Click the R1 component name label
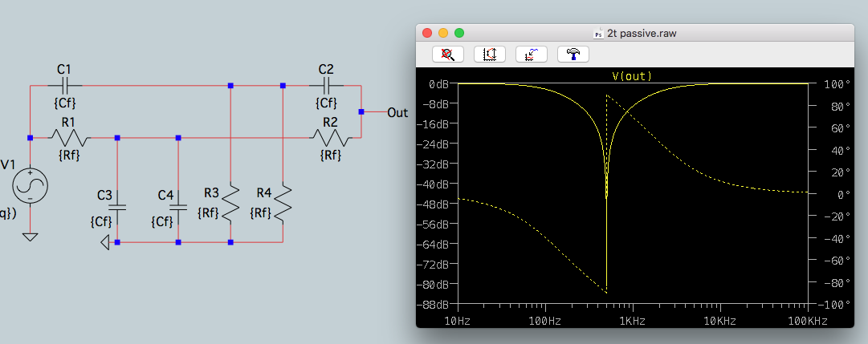Image resolution: width=868 pixels, height=344 pixels. click(x=68, y=122)
